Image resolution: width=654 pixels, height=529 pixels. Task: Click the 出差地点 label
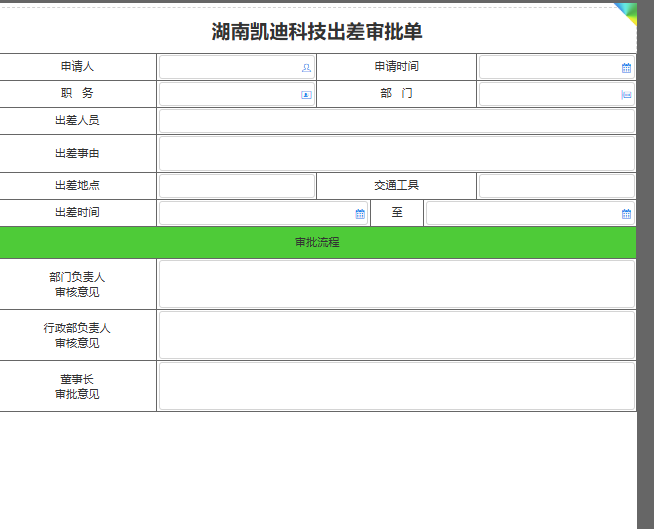pyautogui.click(x=77, y=185)
